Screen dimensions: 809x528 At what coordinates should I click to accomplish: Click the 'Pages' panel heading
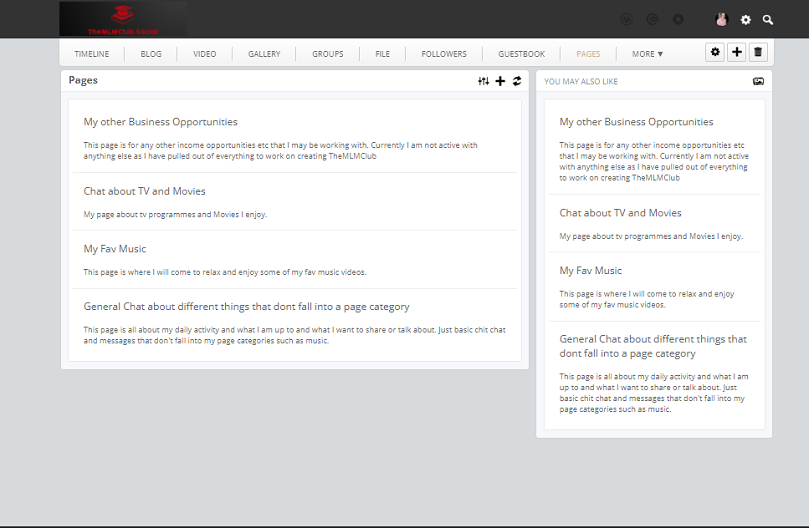pyautogui.click(x=83, y=80)
